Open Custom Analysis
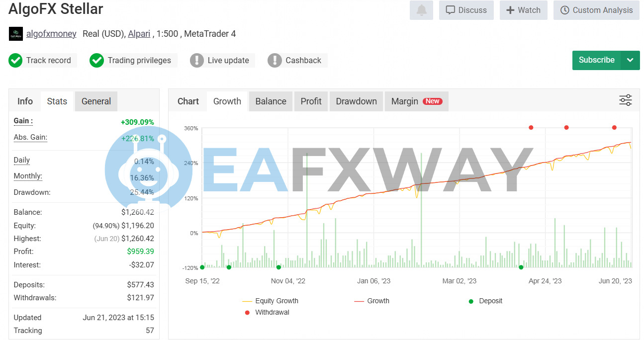Image resolution: width=644 pixels, height=340 pixels. pyautogui.click(x=597, y=10)
